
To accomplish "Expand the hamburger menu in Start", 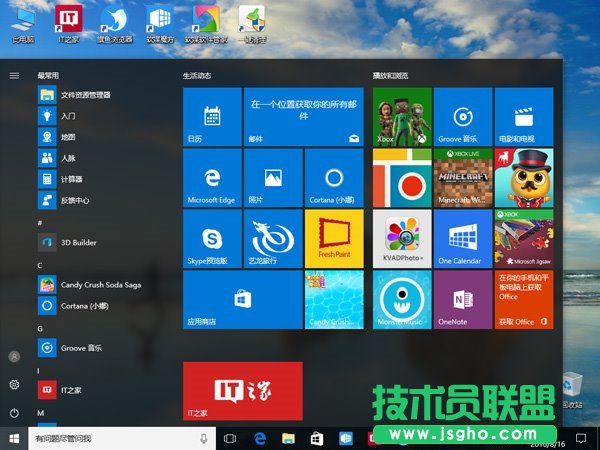I will (x=14, y=76).
